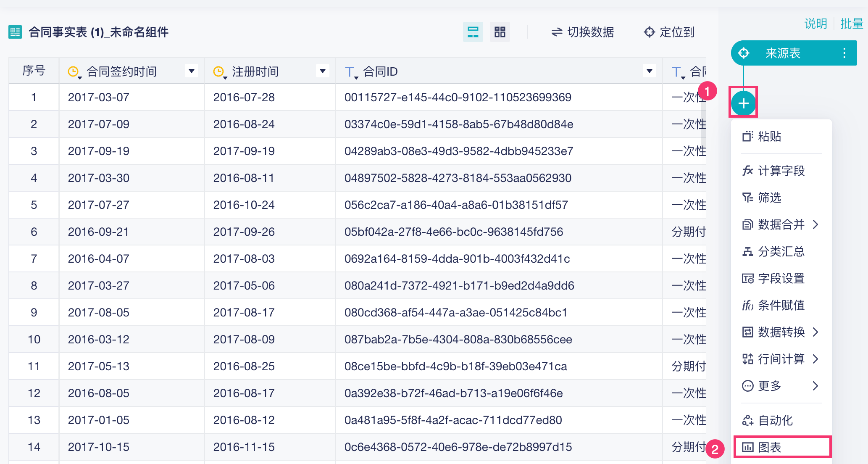
Task: Switch to list view layout icon
Action: [473, 32]
